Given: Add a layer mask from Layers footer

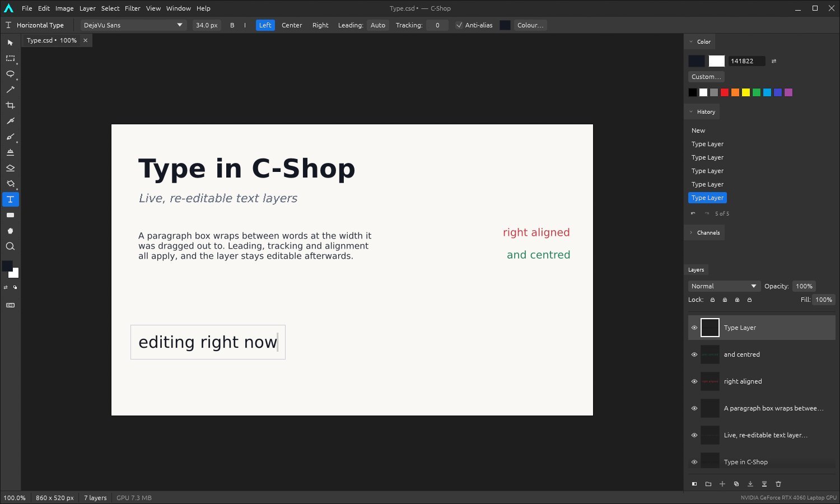Looking at the screenshot, I should (x=694, y=484).
